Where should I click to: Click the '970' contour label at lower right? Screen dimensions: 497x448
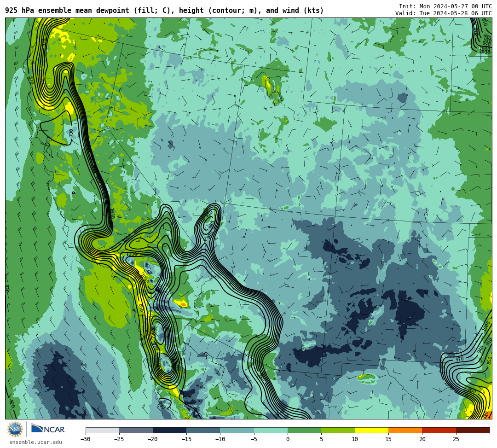click(x=460, y=359)
